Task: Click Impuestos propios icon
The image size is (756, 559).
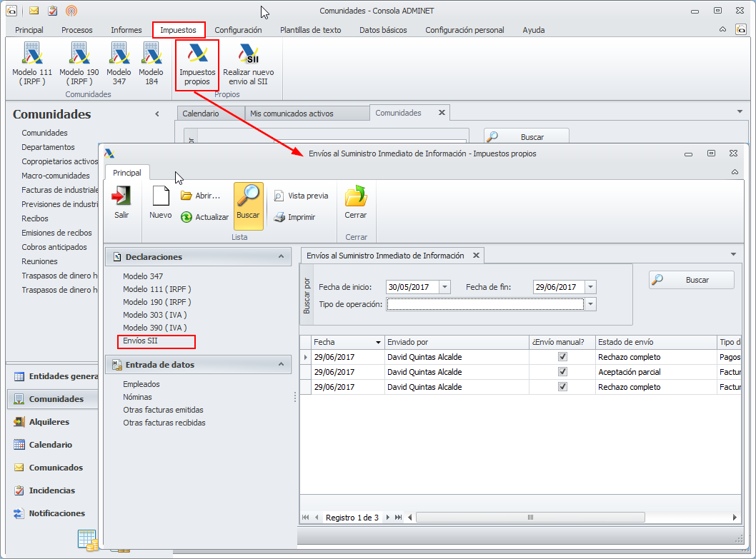Action: click(197, 64)
